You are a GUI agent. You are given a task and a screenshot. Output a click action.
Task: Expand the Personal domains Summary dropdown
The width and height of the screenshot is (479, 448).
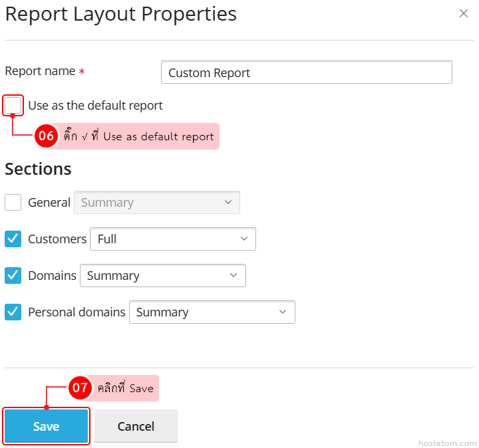tap(212, 312)
